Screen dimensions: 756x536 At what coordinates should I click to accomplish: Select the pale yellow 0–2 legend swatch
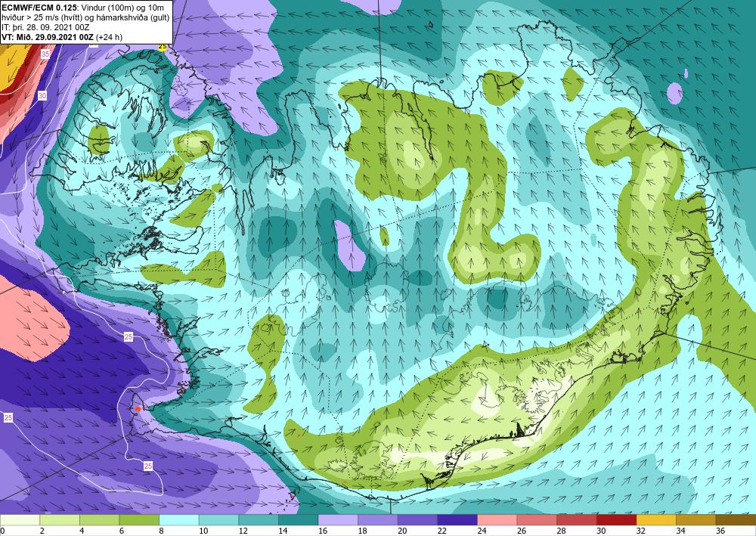[x=20, y=520]
